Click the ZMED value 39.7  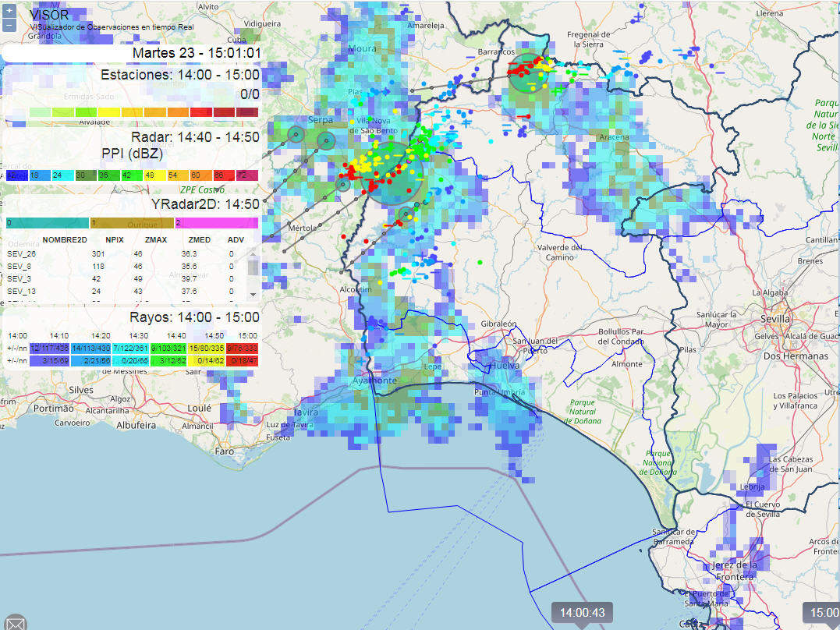(189, 278)
